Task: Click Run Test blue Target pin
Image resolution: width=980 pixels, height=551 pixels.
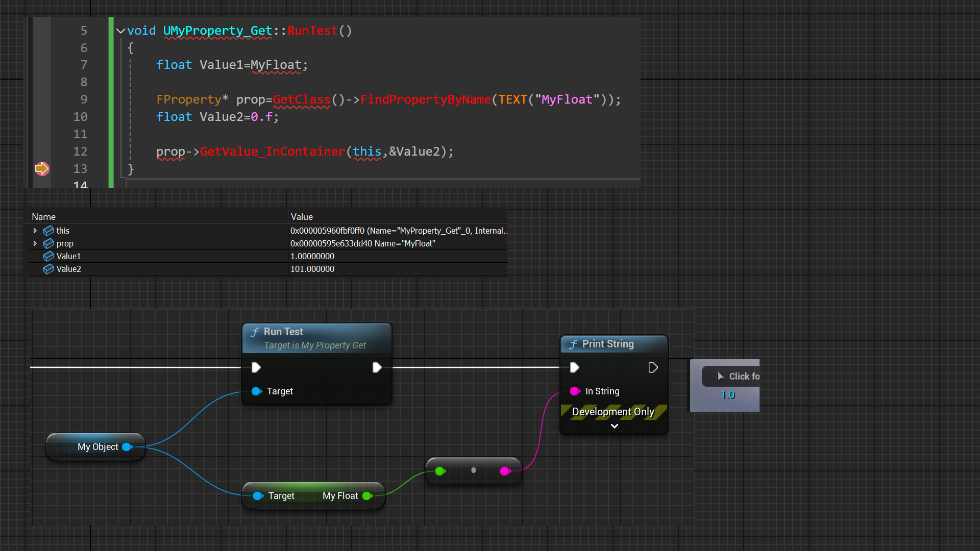Action: click(256, 391)
